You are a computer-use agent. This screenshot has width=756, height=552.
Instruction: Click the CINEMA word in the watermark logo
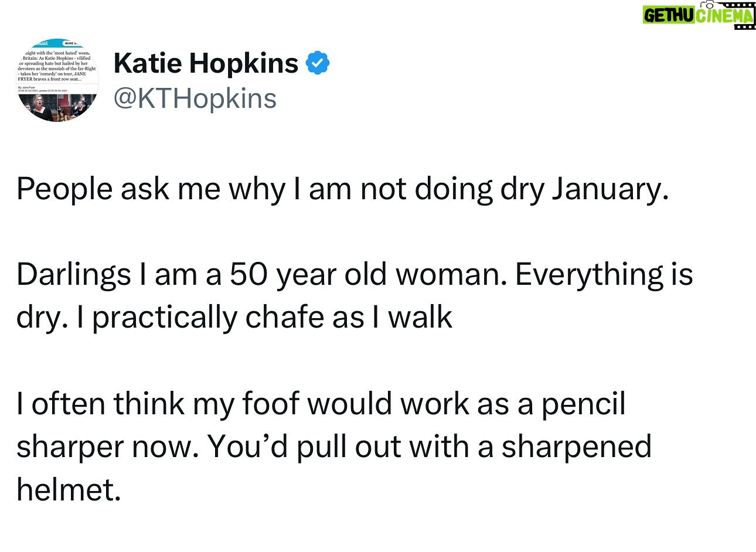pyautogui.click(x=724, y=16)
